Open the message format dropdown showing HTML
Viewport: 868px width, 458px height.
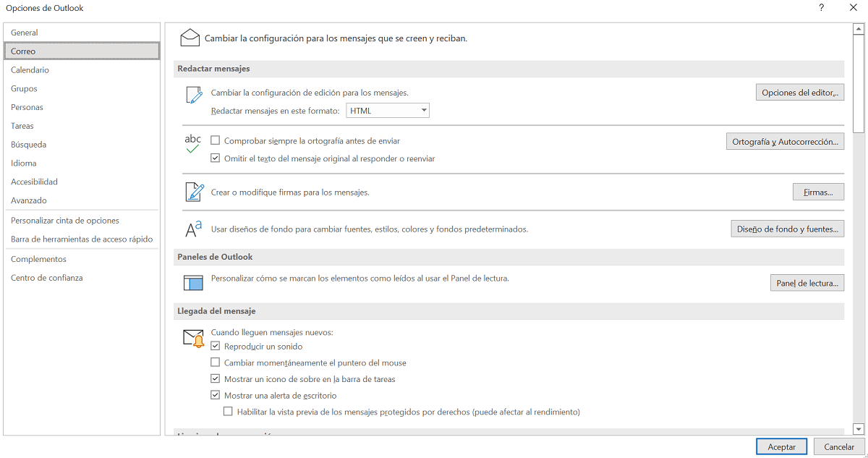425,110
